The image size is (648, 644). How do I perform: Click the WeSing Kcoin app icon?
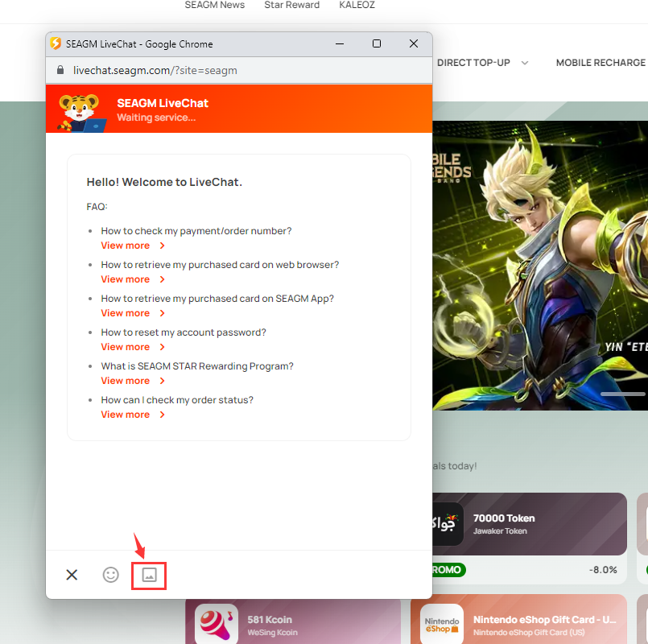(217, 624)
